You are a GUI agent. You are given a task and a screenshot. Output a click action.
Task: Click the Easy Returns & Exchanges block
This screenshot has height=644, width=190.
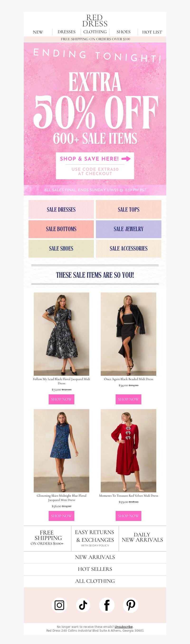click(95, 538)
